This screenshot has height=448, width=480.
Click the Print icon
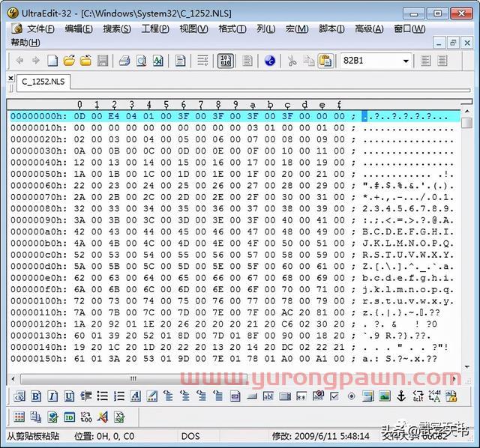point(124,61)
